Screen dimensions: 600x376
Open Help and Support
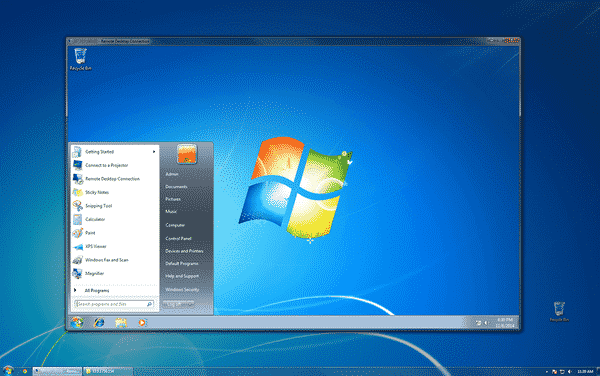(182, 276)
